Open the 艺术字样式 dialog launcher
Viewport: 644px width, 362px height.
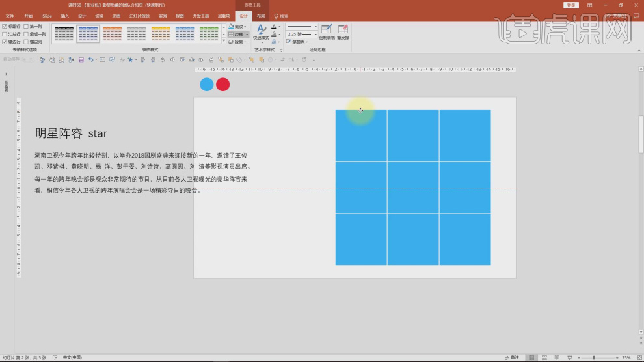click(281, 50)
